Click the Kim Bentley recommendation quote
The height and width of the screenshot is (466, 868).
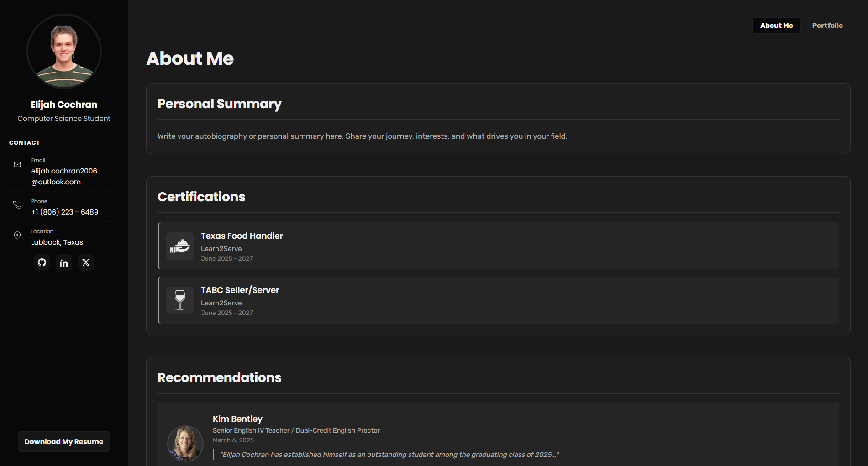click(389, 454)
